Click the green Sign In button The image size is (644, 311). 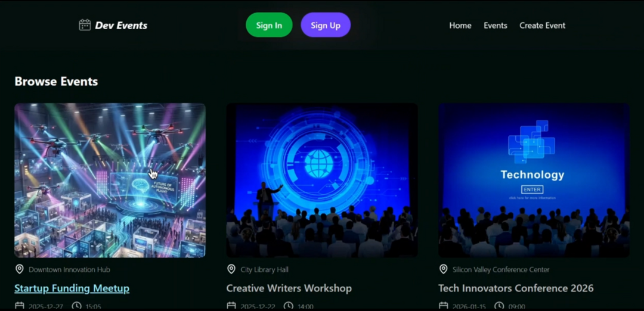(269, 25)
